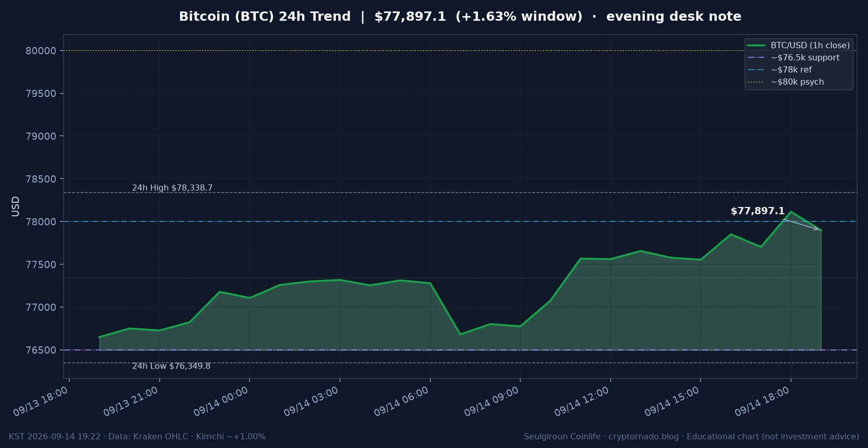Click the 78000 y-axis tick label
Screen dimensions: 868x448
click(41, 222)
